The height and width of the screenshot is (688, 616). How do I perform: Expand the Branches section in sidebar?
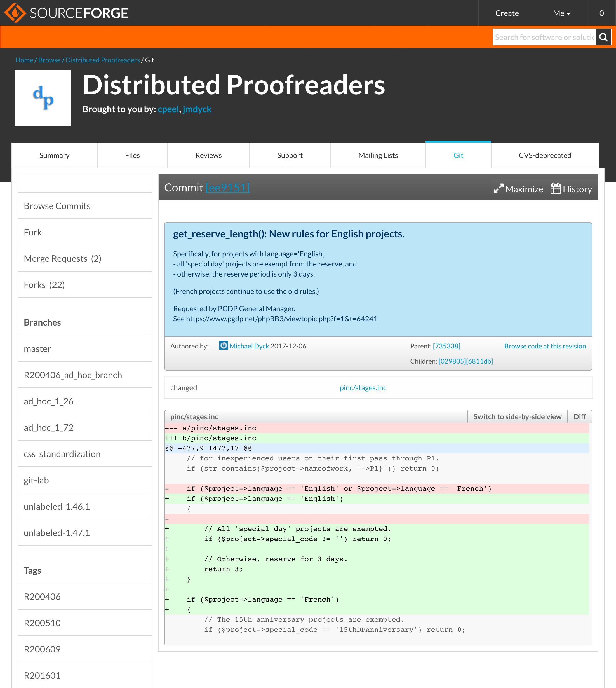84,322
